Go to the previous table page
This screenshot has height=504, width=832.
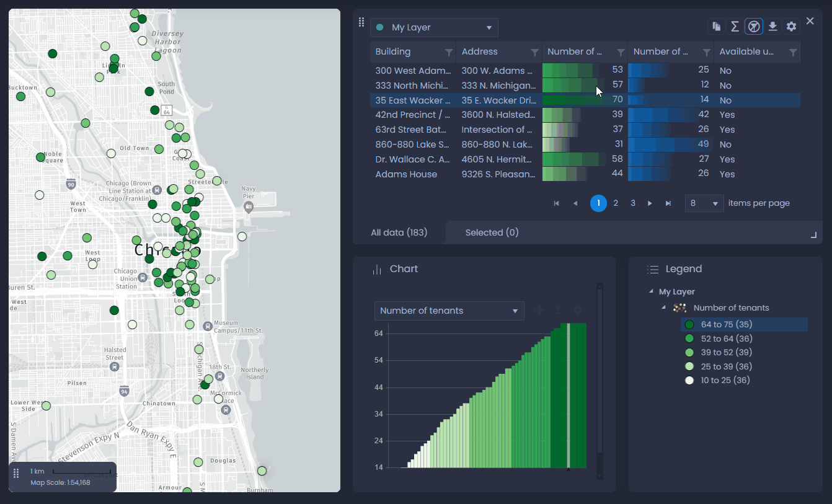pos(575,203)
